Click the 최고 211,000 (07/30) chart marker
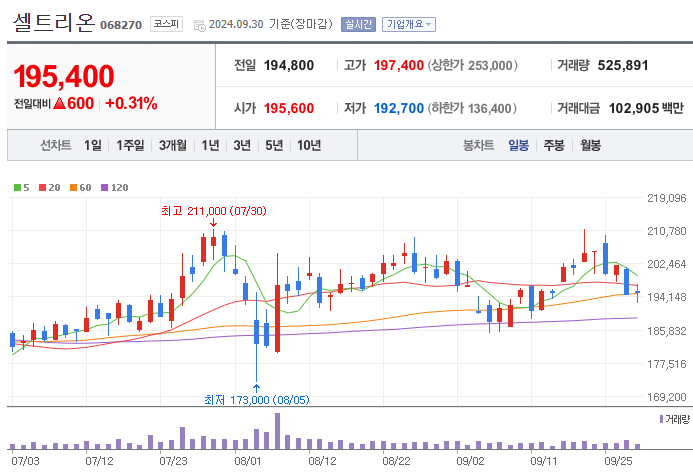 [x=214, y=211]
